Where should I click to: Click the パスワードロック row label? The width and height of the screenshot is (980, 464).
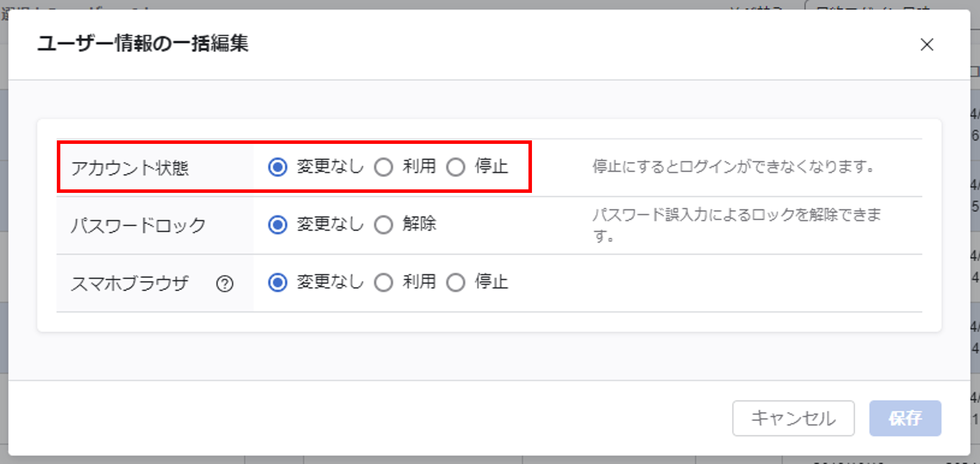138,226
